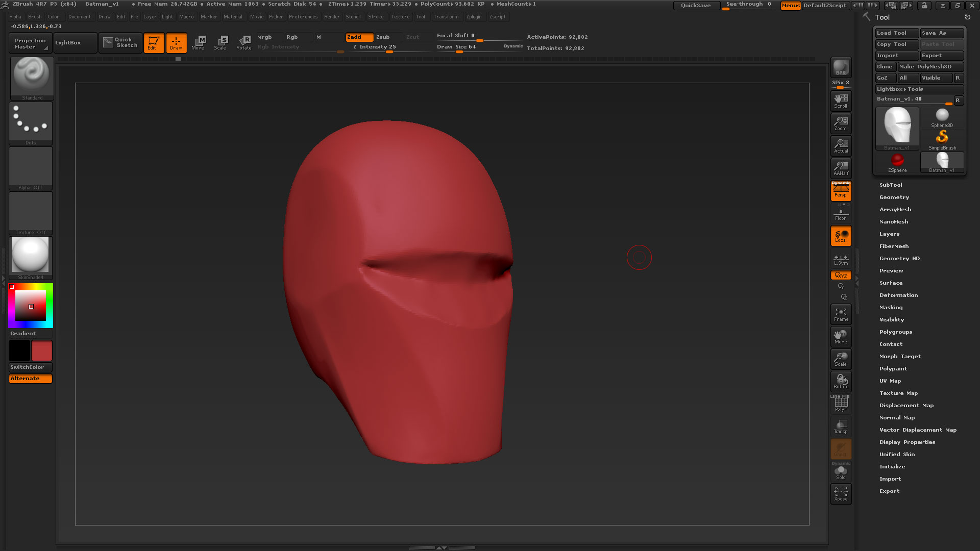
Task: Adjust the Z Intensity slider
Action: point(389,47)
